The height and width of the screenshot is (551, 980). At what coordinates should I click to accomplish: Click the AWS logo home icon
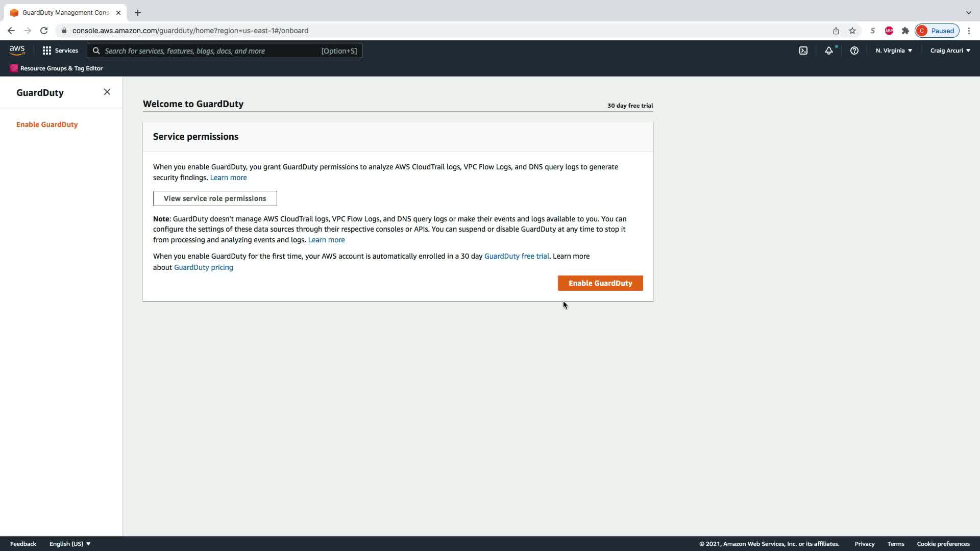pyautogui.click(x=17, y=50)
